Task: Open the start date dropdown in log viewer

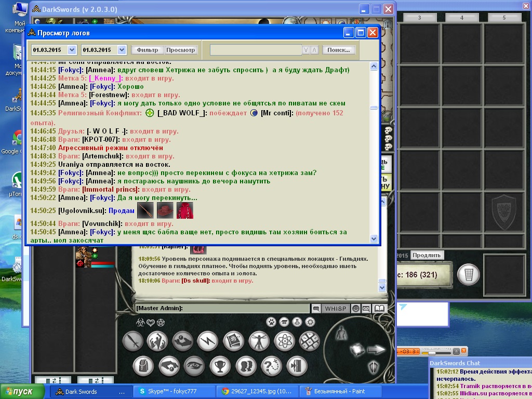Action: point(72,50)
